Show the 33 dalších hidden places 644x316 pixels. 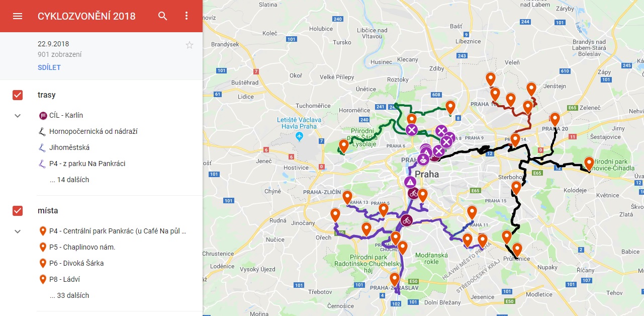point(69,295)
